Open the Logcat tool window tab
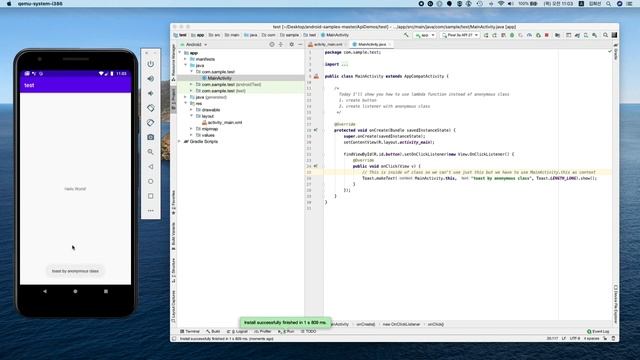The width and height of the screenshot is (640, 360). pyautogui.click(x=238, y=331)
